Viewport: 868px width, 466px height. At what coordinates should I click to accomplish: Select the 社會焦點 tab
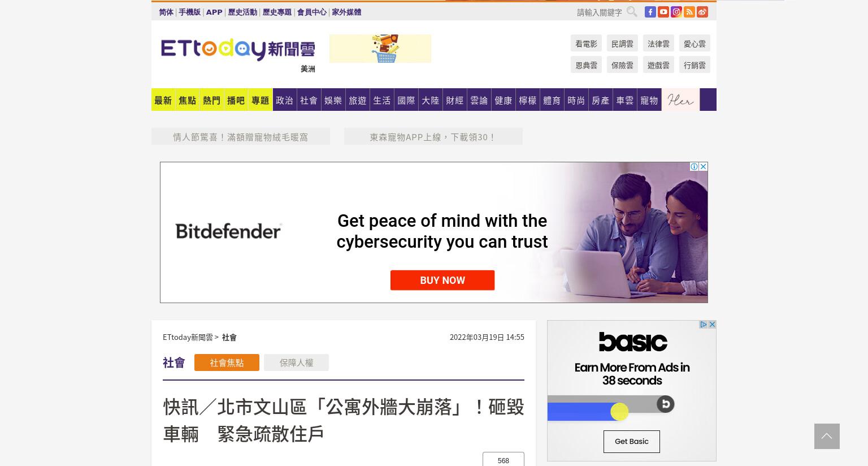click(x=227, y=363)
